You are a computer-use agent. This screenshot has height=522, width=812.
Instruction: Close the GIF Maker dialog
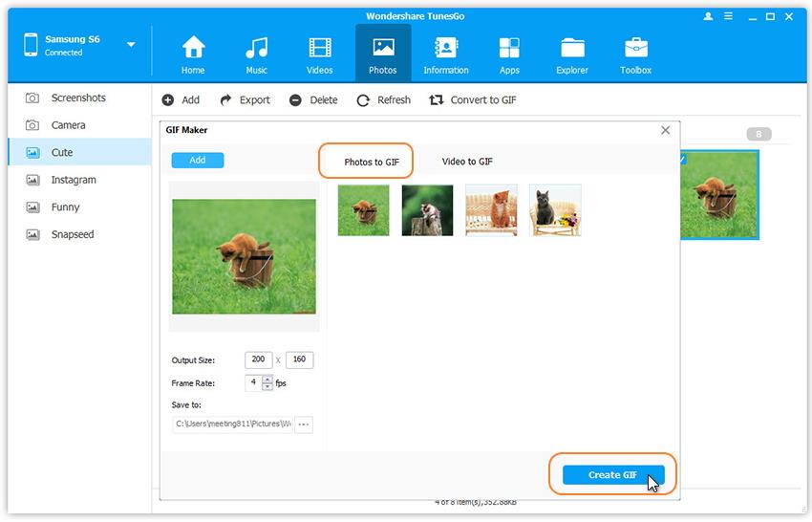click(665, 130)
